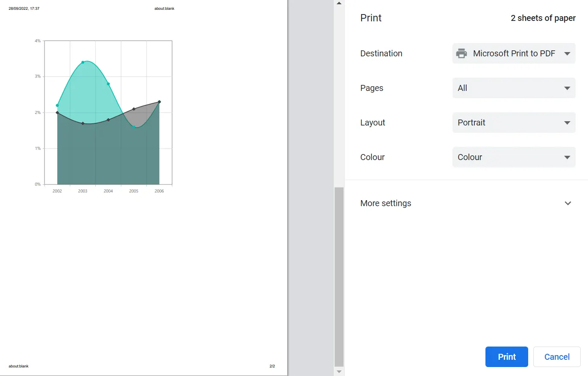Click the More settings chevron arrow
The width and height of the screenshot is (588, 376).
568,203
